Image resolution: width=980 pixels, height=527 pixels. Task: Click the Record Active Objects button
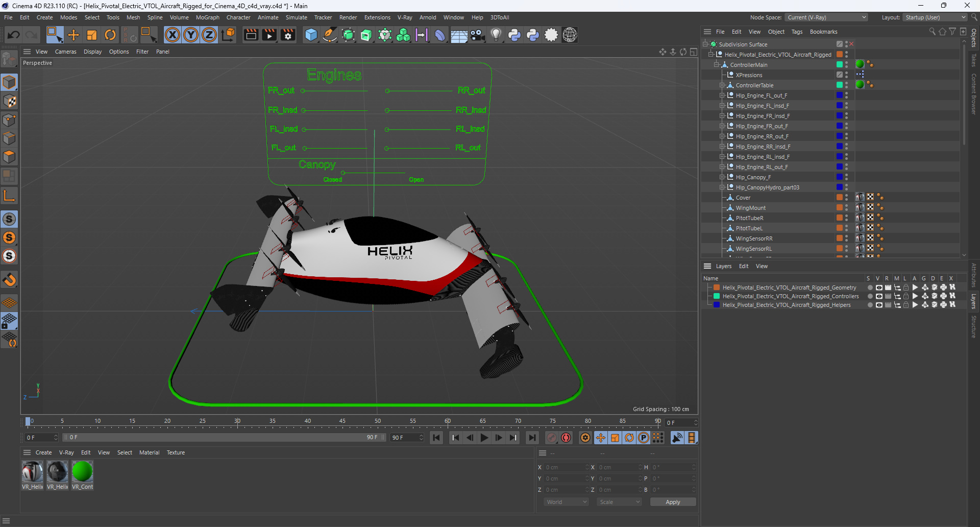(552, 438)
